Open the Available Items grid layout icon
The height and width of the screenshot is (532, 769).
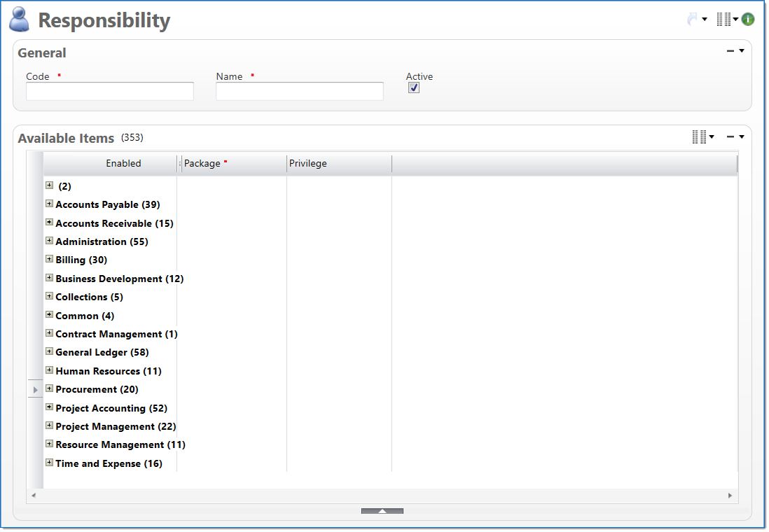(x=699, y=137)
